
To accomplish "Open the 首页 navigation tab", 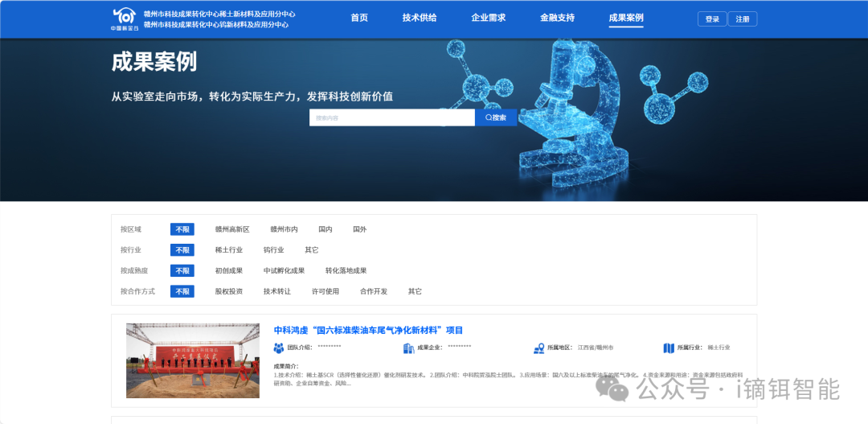I will 359,18.
